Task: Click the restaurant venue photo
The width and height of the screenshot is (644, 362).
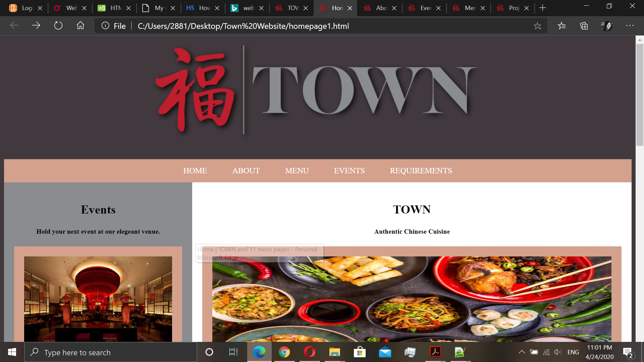Action: [98, 299]
